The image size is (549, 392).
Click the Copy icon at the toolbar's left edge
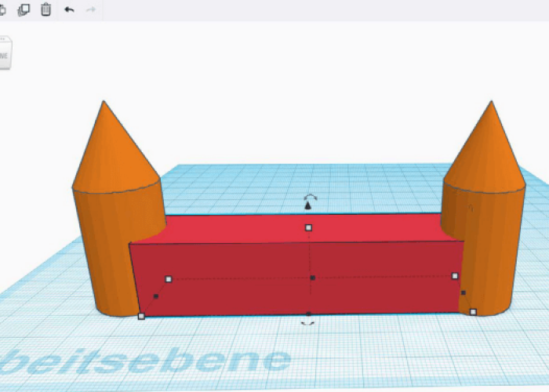(2, 9)
